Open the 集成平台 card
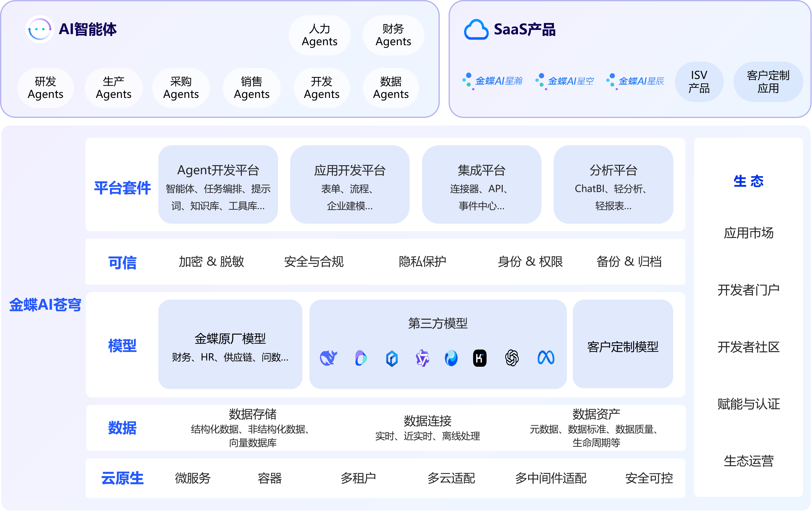Image resolution: width=812 pixels, height=512 pixels. (x=482, y=184)
